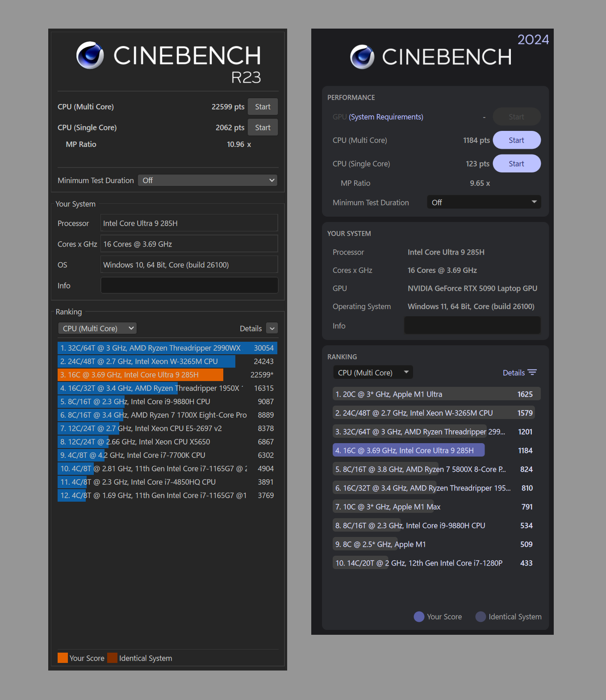Screen dimensions: 606x700
Task: Click the Cinebench 2024 MP Ratio value 9.65 x
Action: (480, 183)
